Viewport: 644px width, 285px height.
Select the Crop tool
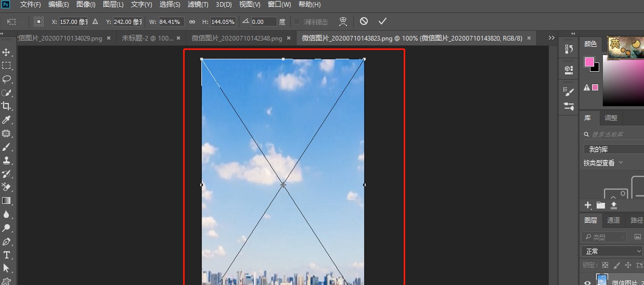[x=7, y=106]
